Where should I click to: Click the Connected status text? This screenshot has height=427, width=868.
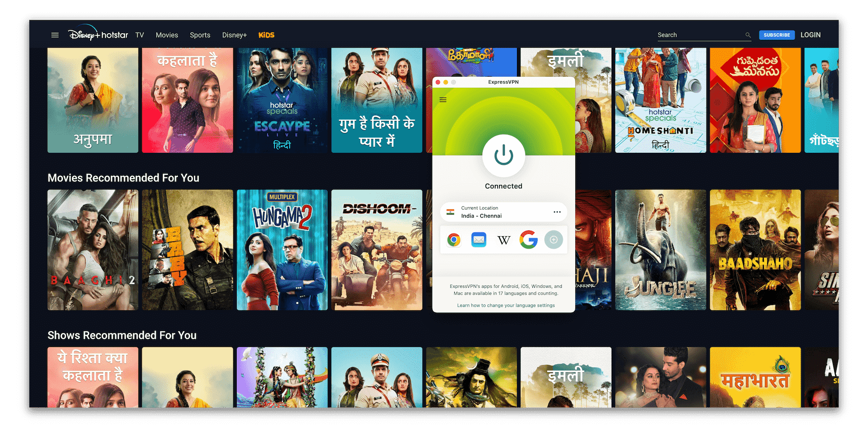coord(503,186)
